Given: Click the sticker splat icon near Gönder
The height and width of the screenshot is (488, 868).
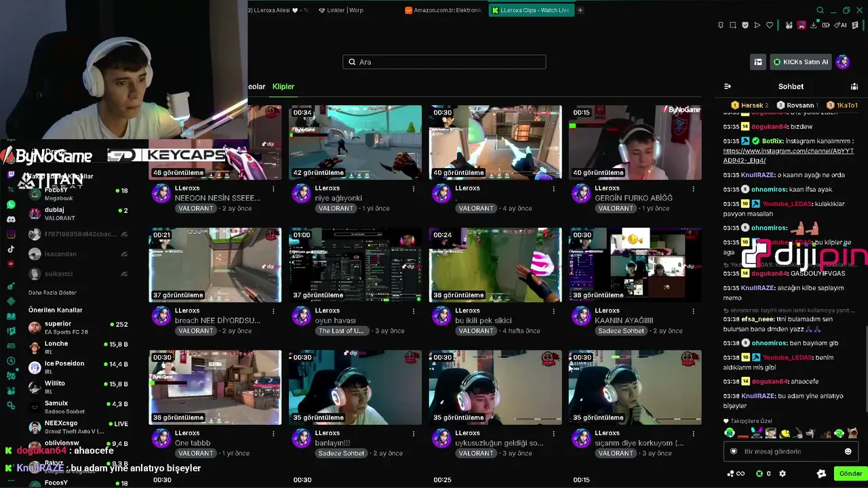Looking at the screenshot, I should click(x=821, y=474).
